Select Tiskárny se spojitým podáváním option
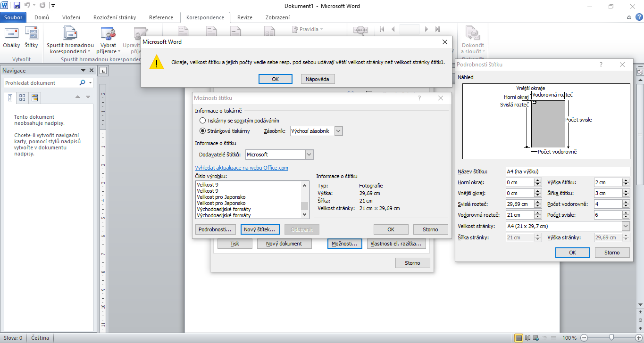 click(202, 121)
